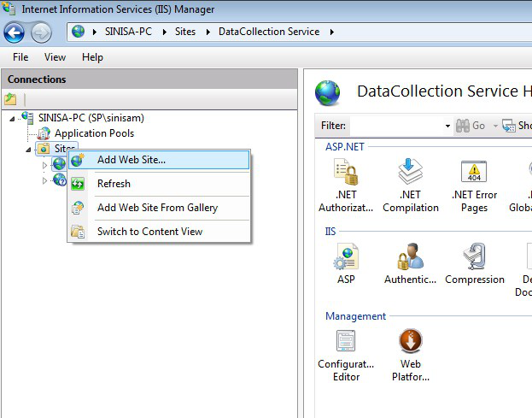This screenshot has height=418, width=532.
Task: Choose Add Web Site... from the context menu
Action: [x=159, y=160]
